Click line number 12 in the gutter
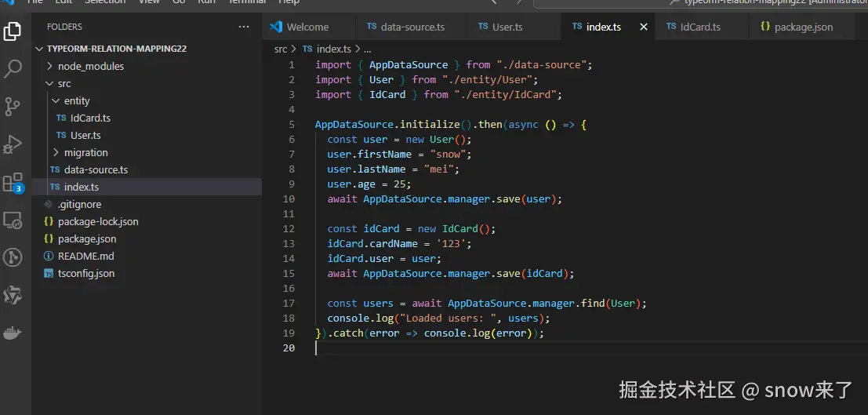The image size is (868, 415). [289, 229]
